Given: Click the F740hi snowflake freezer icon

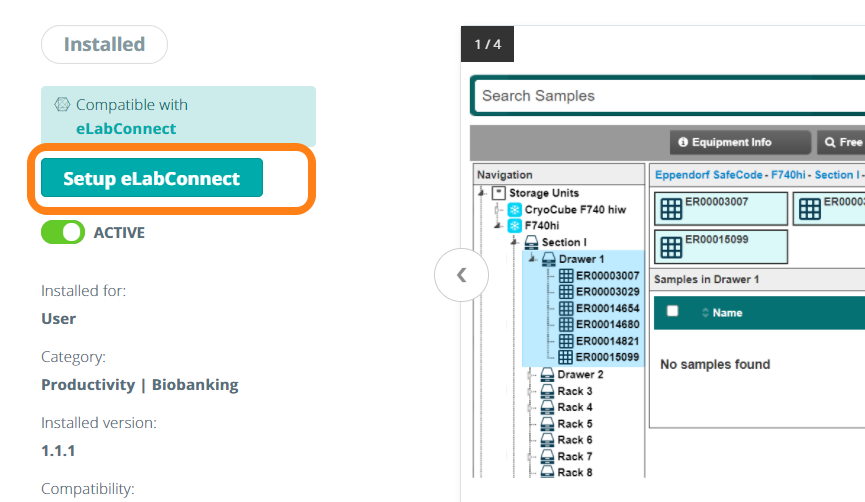Looking at the screenshot, I should 515,226.
